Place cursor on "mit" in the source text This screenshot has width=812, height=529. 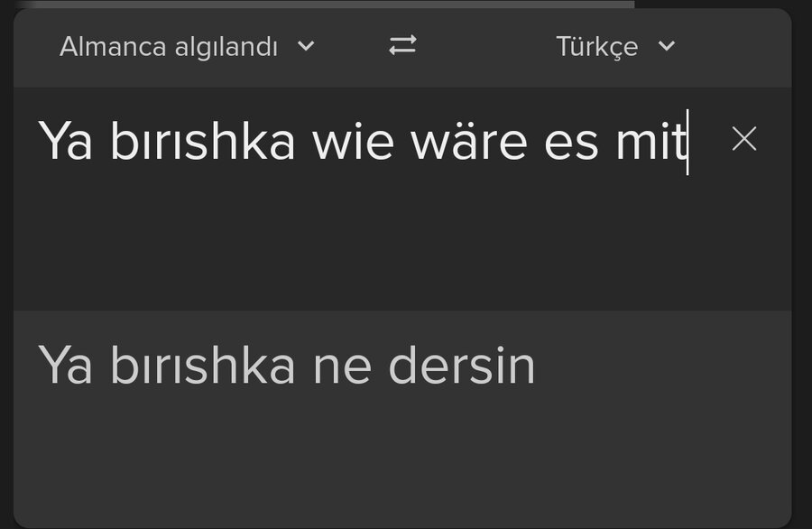tap(651, 142)
